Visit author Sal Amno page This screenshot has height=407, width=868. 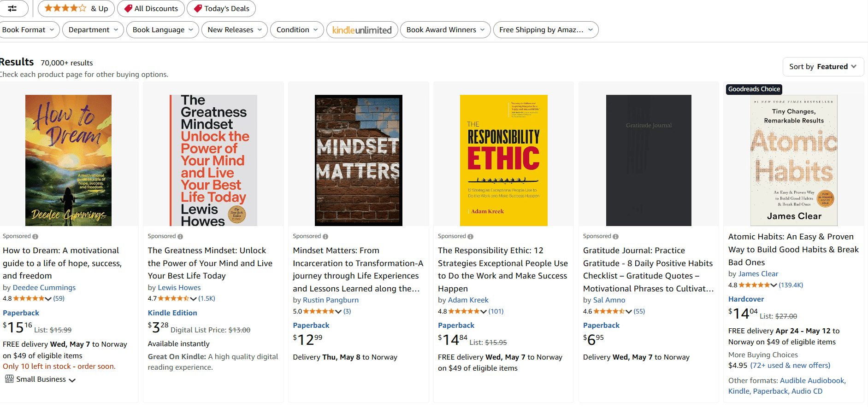[x=609, y=300]
